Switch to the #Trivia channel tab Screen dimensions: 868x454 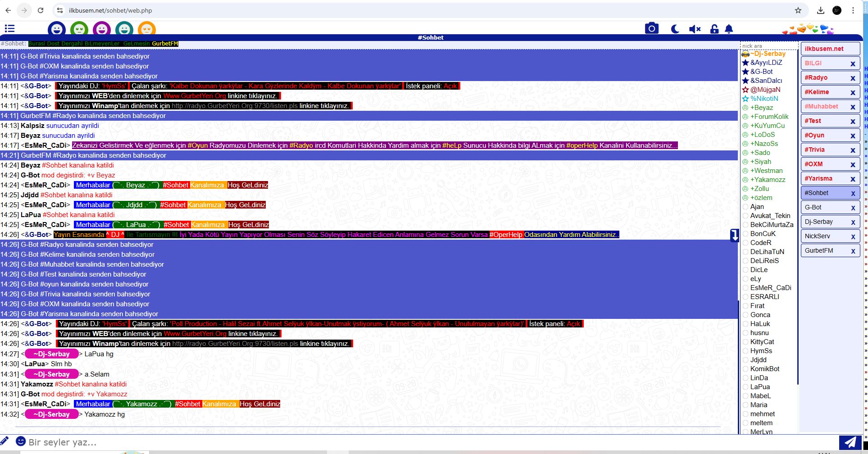pos(815,150)
